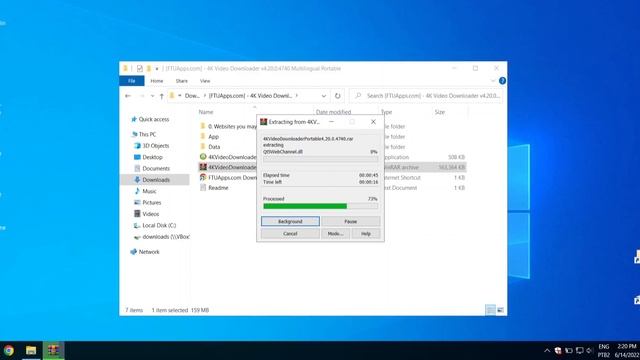
Task: Sort by the Name column header
Action: click(206, 112)
